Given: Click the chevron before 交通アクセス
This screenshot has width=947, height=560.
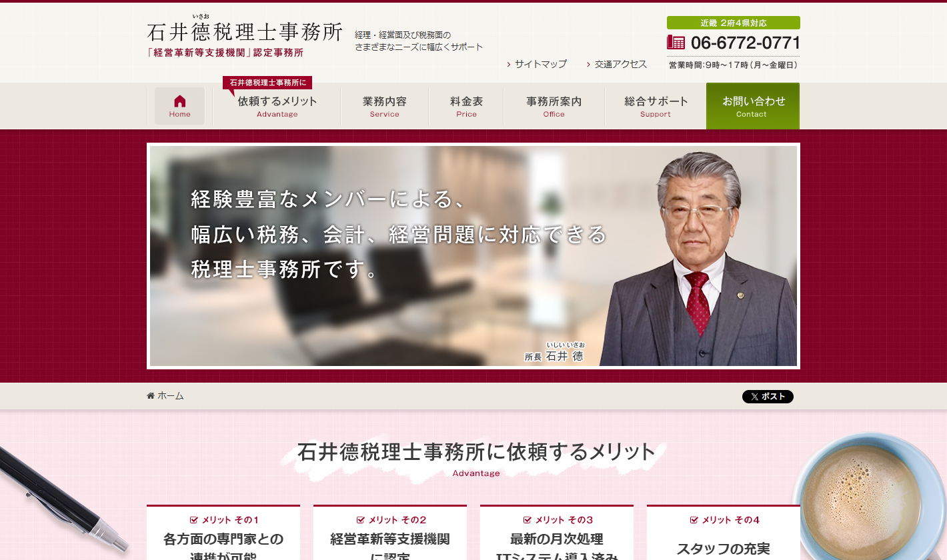Looking at the screenshot, I should [x=588, y=64].
